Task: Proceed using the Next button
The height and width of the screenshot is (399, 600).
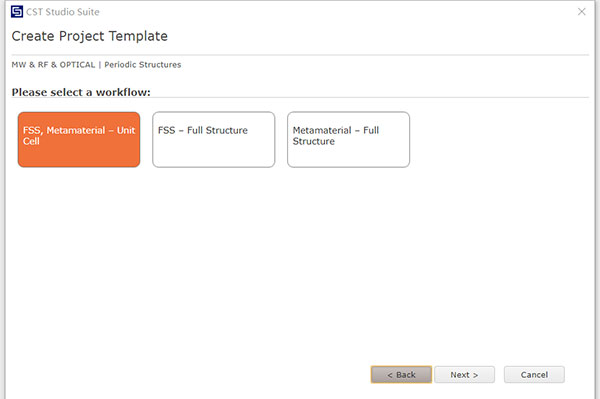Action: coord(464,375)
